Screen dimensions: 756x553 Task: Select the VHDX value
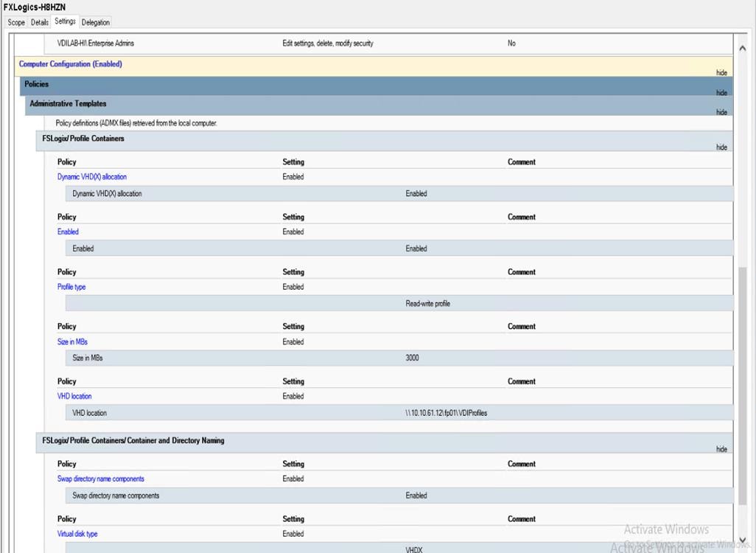(414, 549)
